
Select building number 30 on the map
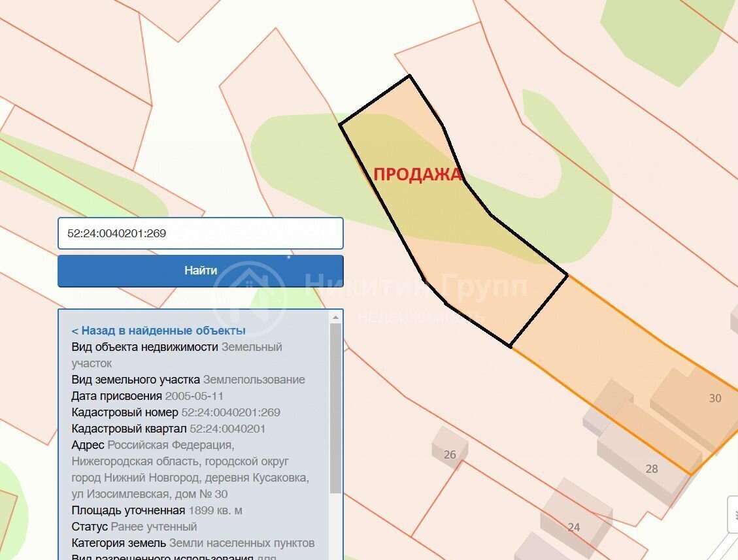point(715,398)
